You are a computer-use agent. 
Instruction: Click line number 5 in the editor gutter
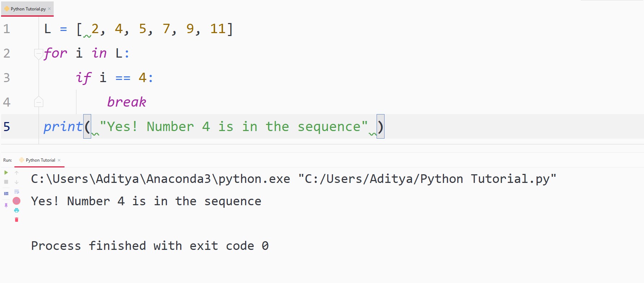(6, 127)
